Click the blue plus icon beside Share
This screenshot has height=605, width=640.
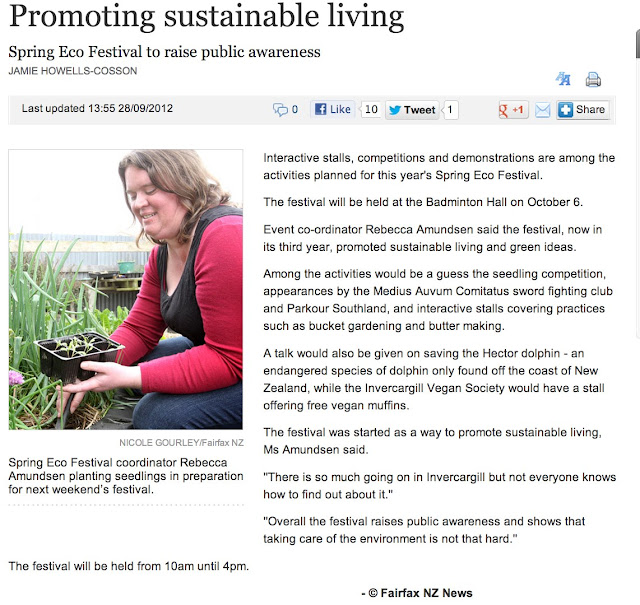coord(565,110)
